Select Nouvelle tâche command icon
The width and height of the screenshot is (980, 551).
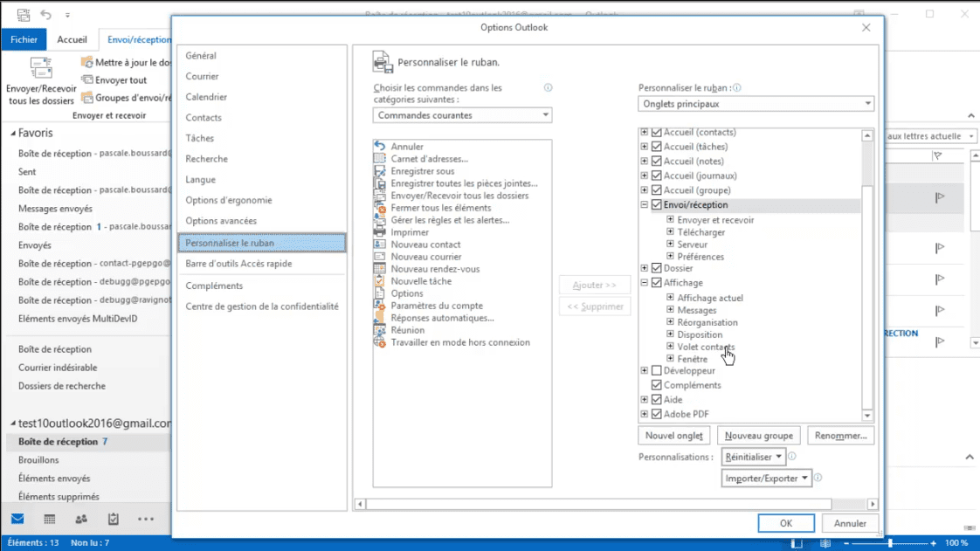point(379,281)
